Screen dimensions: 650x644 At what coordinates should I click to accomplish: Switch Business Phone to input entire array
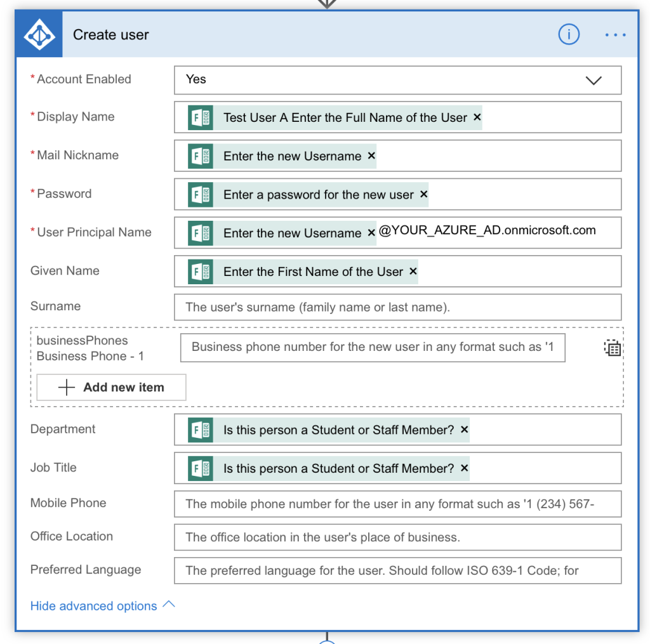click(x=612, y=348)
